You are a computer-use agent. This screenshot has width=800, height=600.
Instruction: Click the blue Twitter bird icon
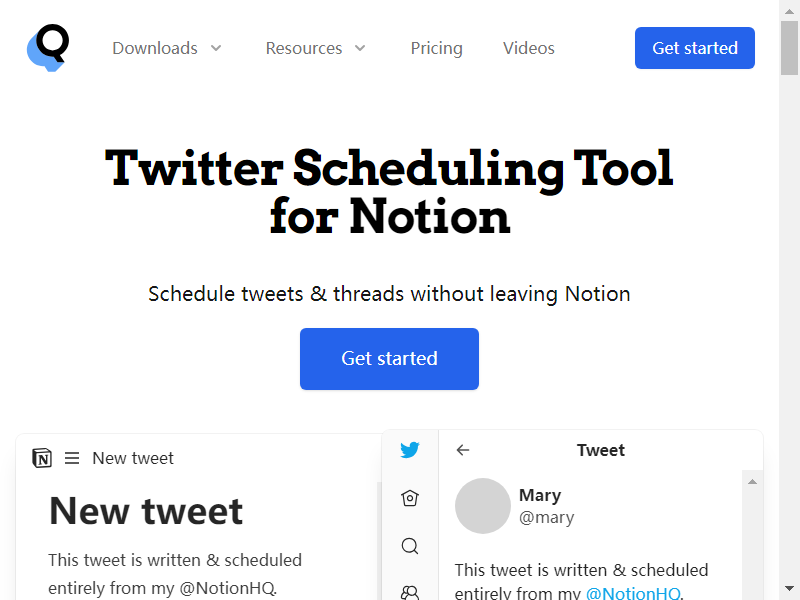click(x=410, y=449)
